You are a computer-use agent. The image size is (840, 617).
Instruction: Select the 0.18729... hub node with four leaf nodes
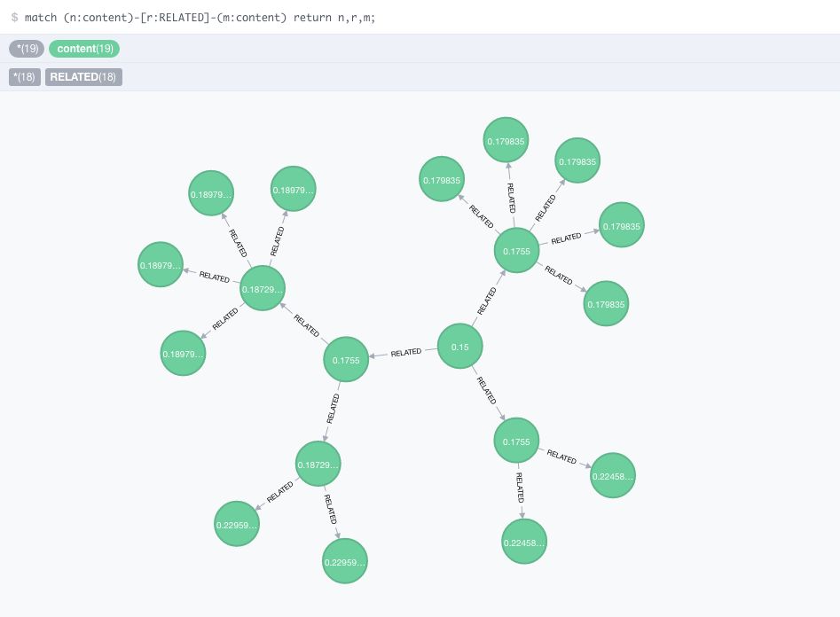pyautogui.click(x=262, y=288)
